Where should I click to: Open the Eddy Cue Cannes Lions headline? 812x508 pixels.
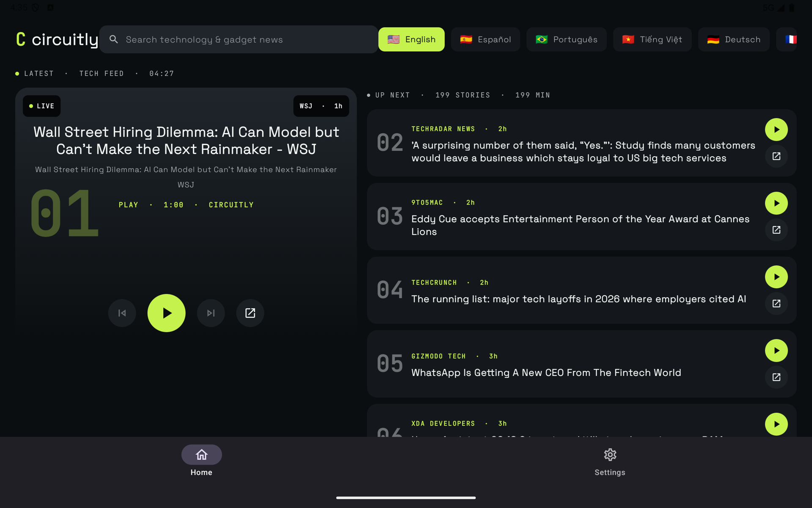pos(580,225)
